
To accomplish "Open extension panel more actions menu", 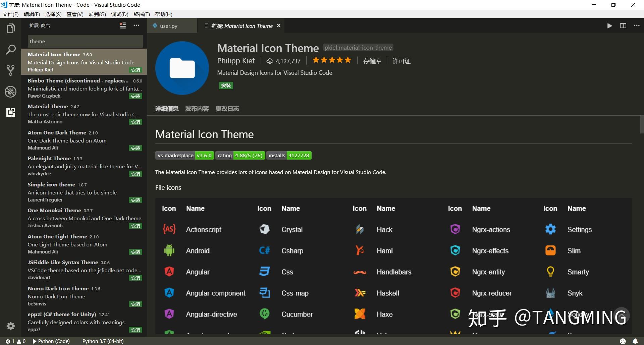I will pos(136,25).
